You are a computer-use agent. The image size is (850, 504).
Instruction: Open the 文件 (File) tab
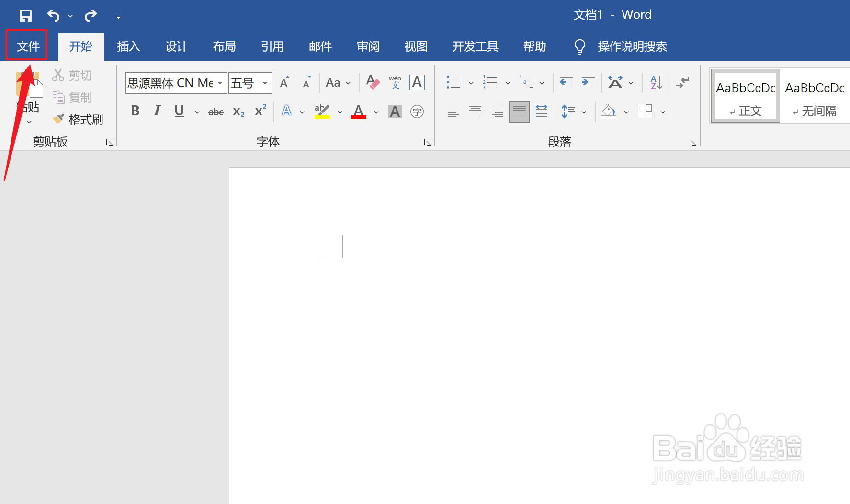tap(28, 46)
